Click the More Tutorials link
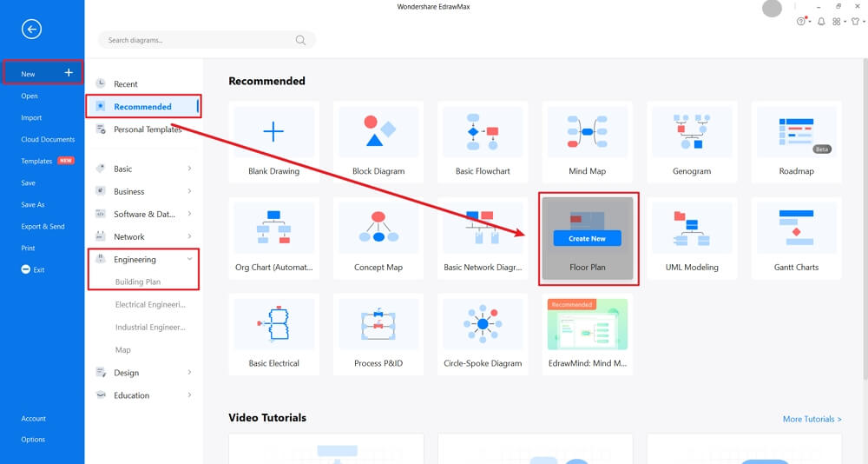This screenshot has width=868, height=464. coord(812,419)
